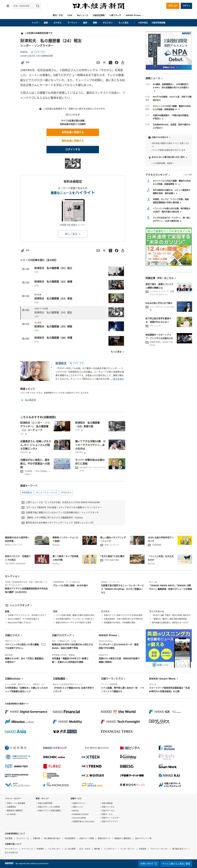Open the 日経会社情報 menu item
Screen dimensions: 197x868
click(x=98, y=15)
